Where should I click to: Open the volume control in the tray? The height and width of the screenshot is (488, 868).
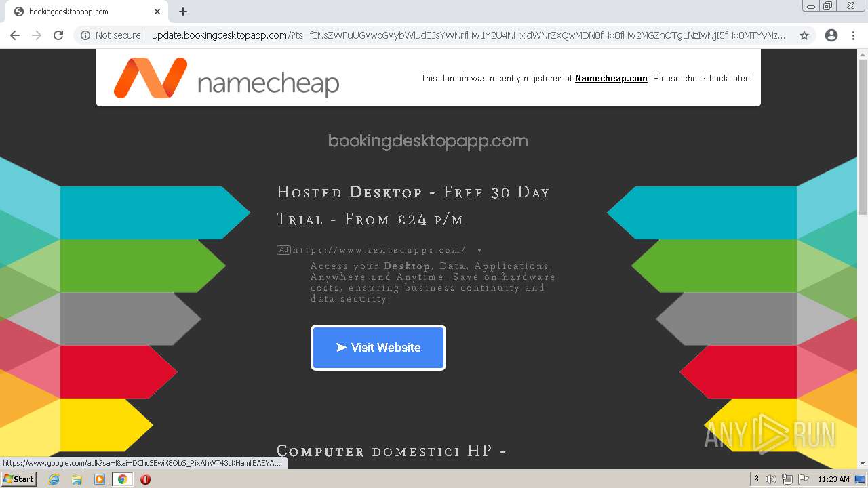tap(771, 479)
